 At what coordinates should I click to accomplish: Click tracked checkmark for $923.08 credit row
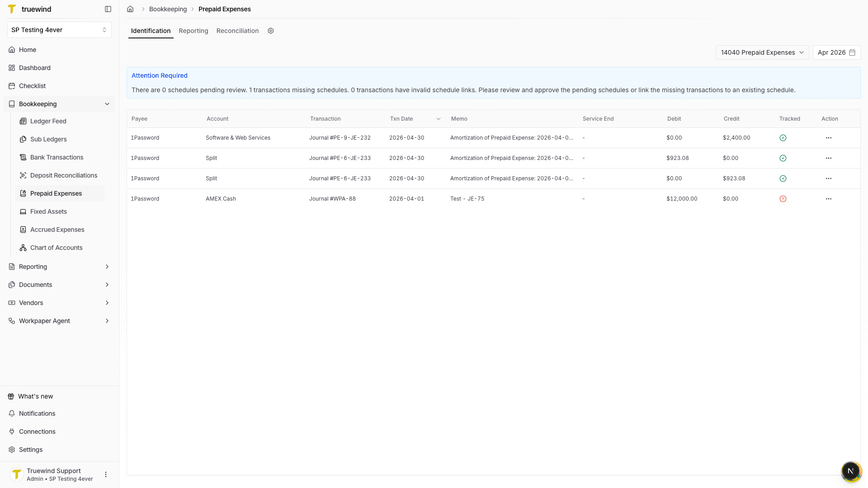[783, 178]
